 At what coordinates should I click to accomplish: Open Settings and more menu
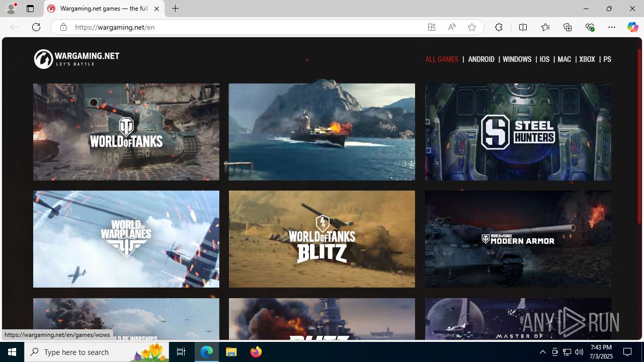click(x=612, y=27)
